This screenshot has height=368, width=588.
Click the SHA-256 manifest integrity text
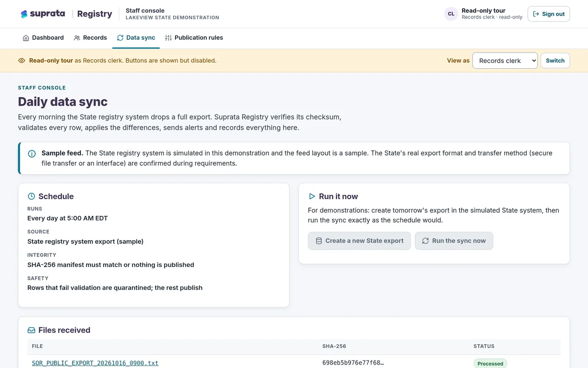tap(111, 264)
